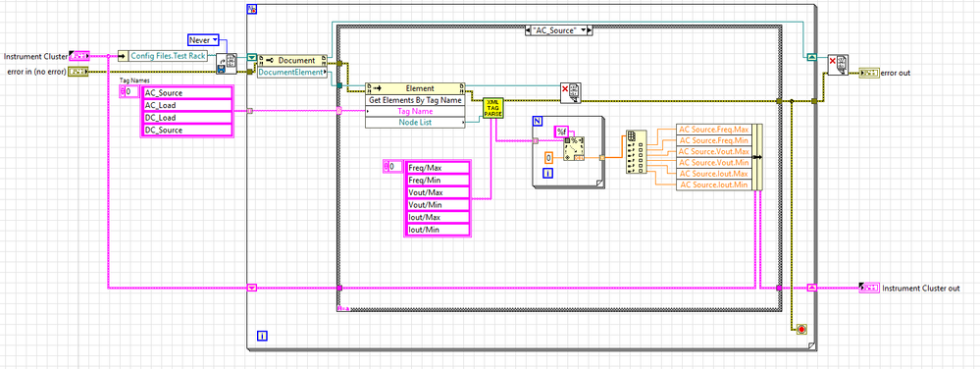Select AC_Source in Tag Names array

click(x=186, y=92)
